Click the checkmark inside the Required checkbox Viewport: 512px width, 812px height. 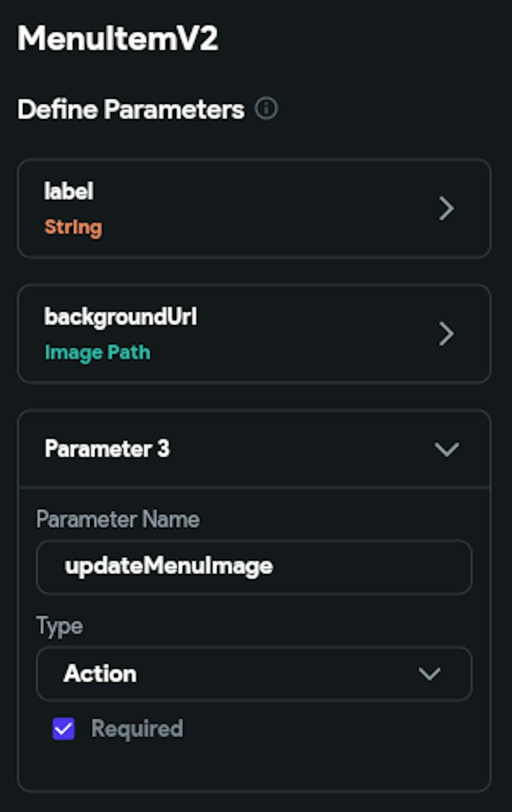pyautogui.click(x=62, y=729)
